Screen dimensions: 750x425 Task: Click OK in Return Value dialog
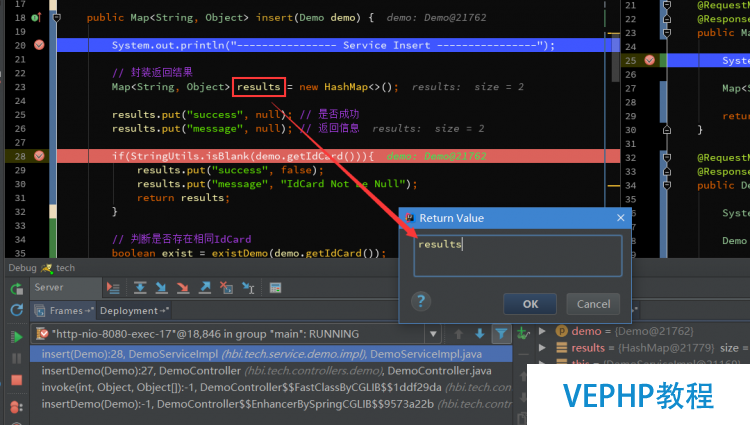[530, 304]
